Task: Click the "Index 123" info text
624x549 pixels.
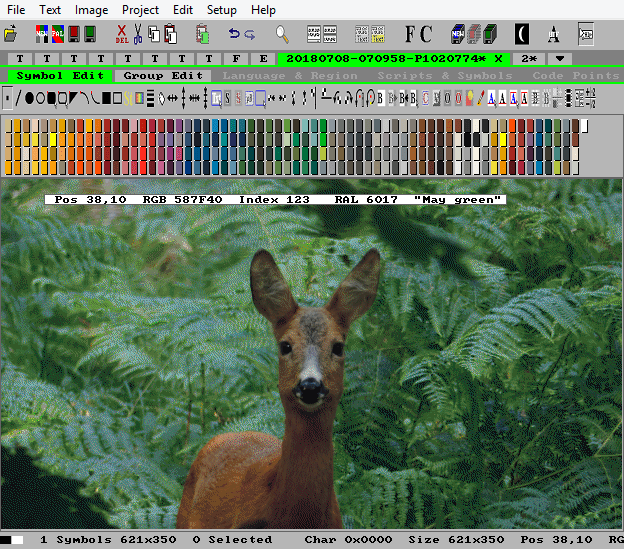Action: pos(274,200)
